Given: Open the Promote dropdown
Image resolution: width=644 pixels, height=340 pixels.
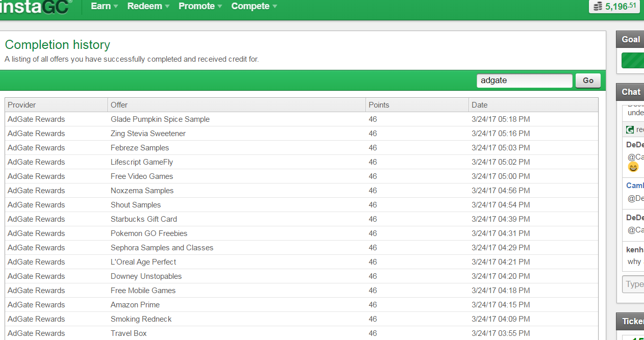Looking at the screenshot, I should (200, 6).
